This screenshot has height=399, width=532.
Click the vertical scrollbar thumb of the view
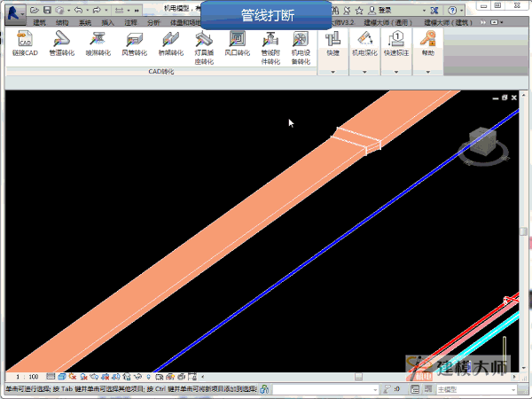pos(523,231)
